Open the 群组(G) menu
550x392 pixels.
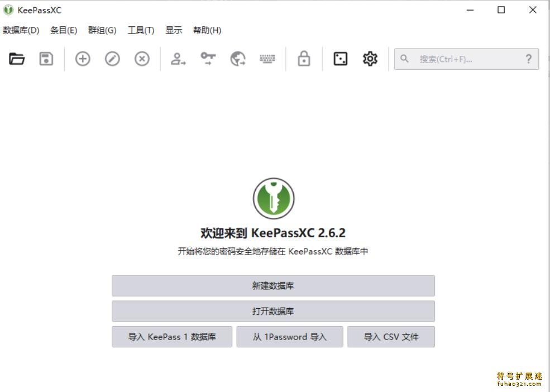[x=102, y=30]
